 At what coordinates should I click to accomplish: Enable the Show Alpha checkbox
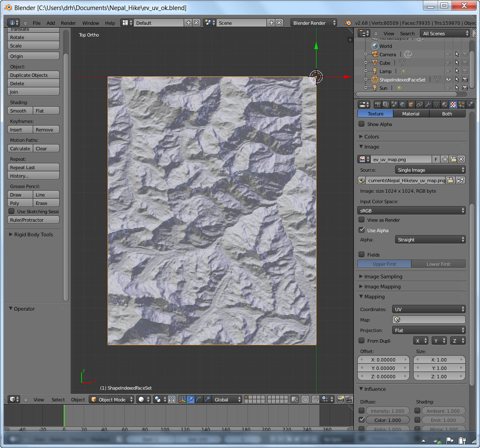(361, 124)
